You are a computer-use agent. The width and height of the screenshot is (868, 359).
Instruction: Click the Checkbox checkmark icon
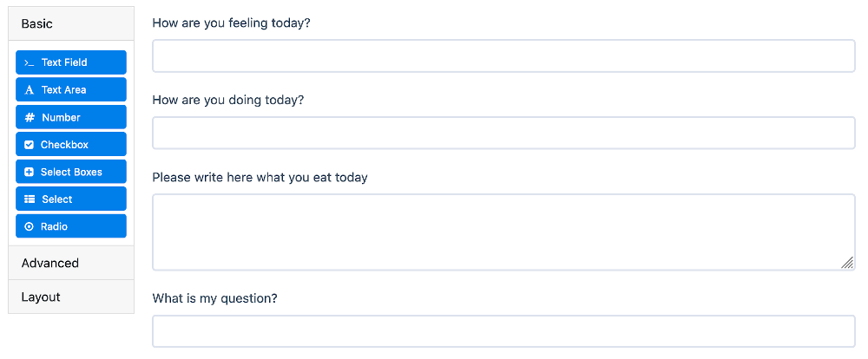(x=30, y=145)
